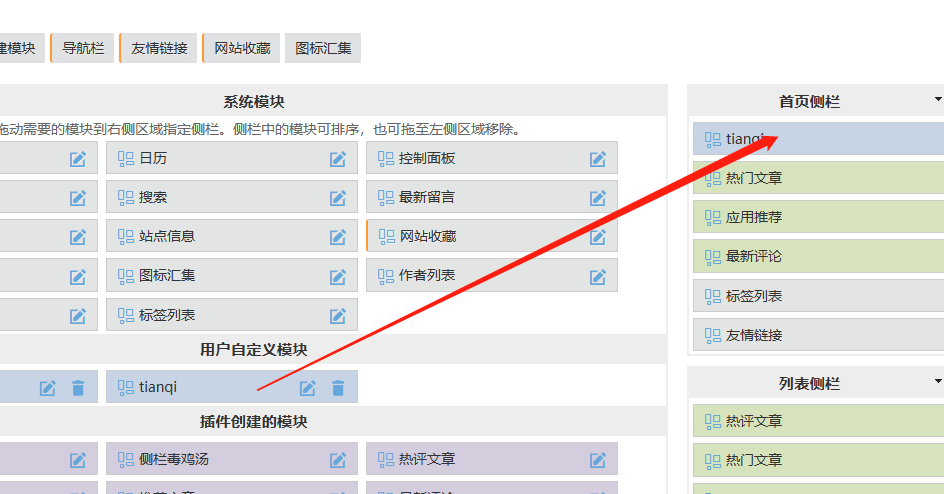Screen dimensions: 944x494
Task: Edit the tianqi custom module
Action: (x=308, y=388)
